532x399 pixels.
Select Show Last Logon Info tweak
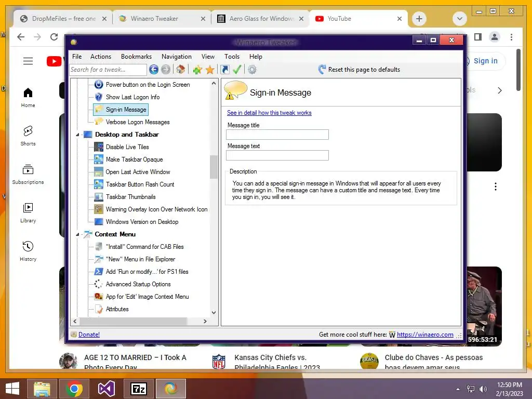tap(132, 97)
